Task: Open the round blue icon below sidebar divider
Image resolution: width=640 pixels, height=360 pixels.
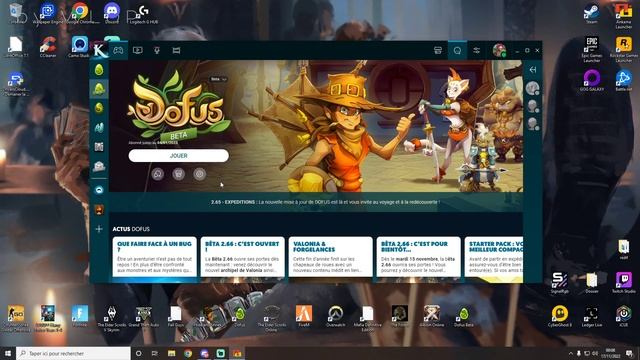Action: 99,190
